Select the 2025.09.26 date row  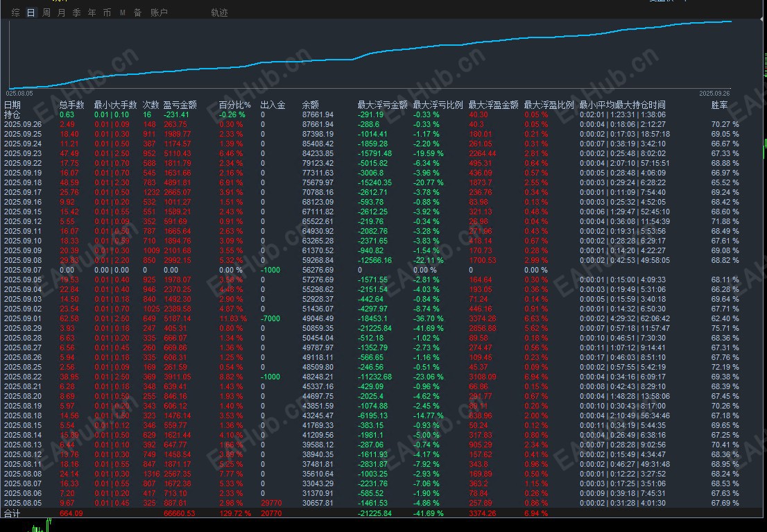[23, 124]
